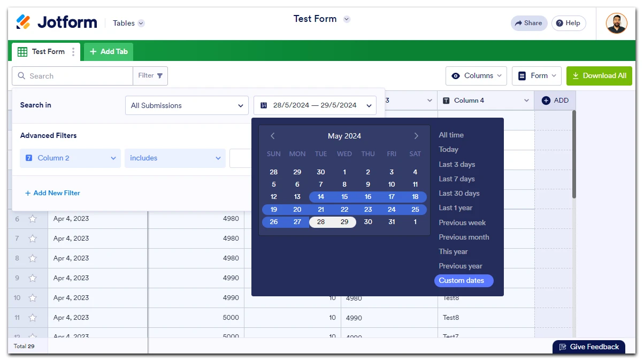Image resolution: width=644 pixels, height=361 pixels.
Task: Favorite the row 10 submission
Action: [32, 297]
